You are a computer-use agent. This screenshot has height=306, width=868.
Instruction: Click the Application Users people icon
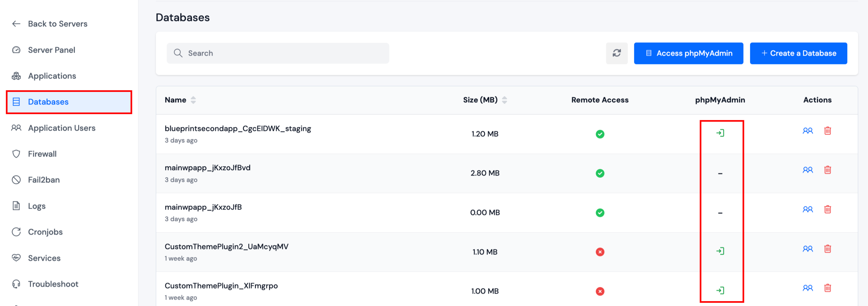click(16, 128)
